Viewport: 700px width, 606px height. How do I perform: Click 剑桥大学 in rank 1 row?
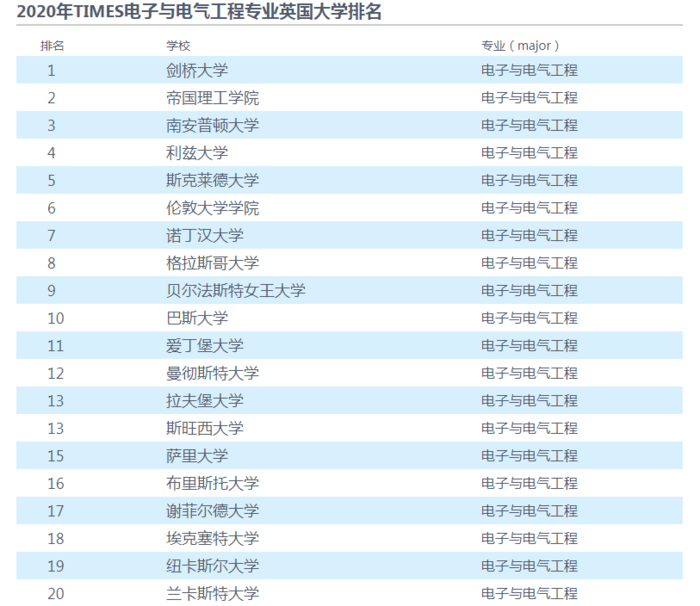197,70
